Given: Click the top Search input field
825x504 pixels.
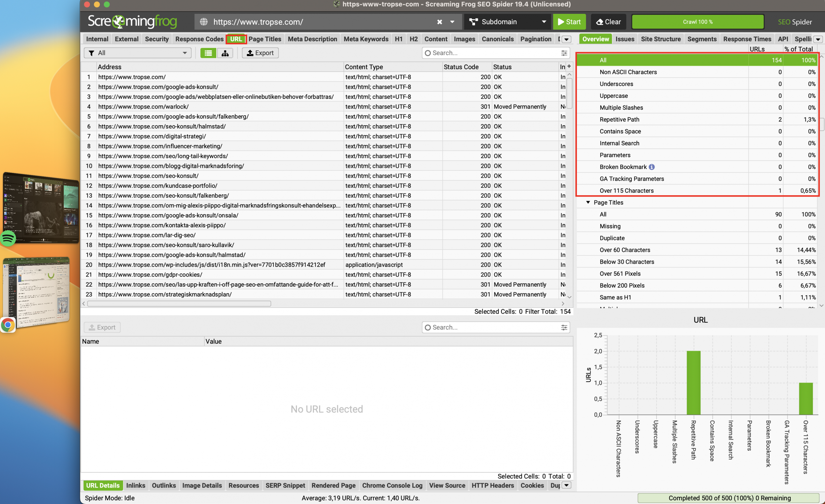Looking at the screenshot, I should click(x=496, y=53).
